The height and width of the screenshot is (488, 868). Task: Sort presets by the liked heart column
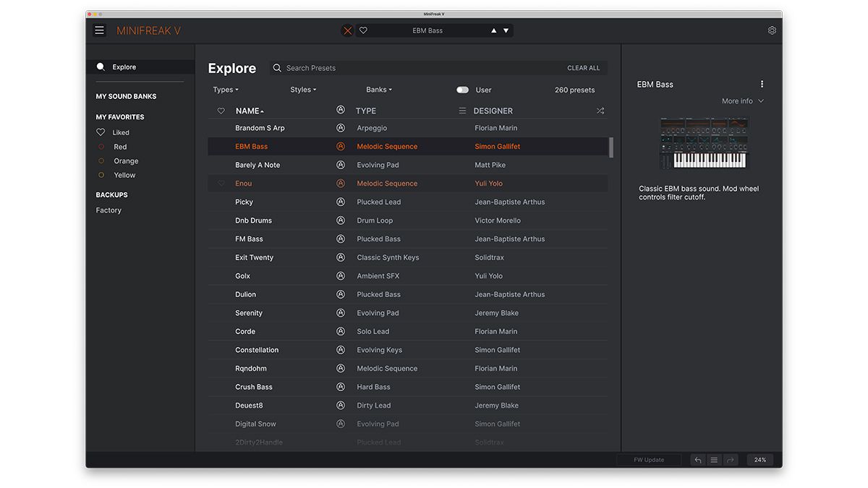click(221, 111)
